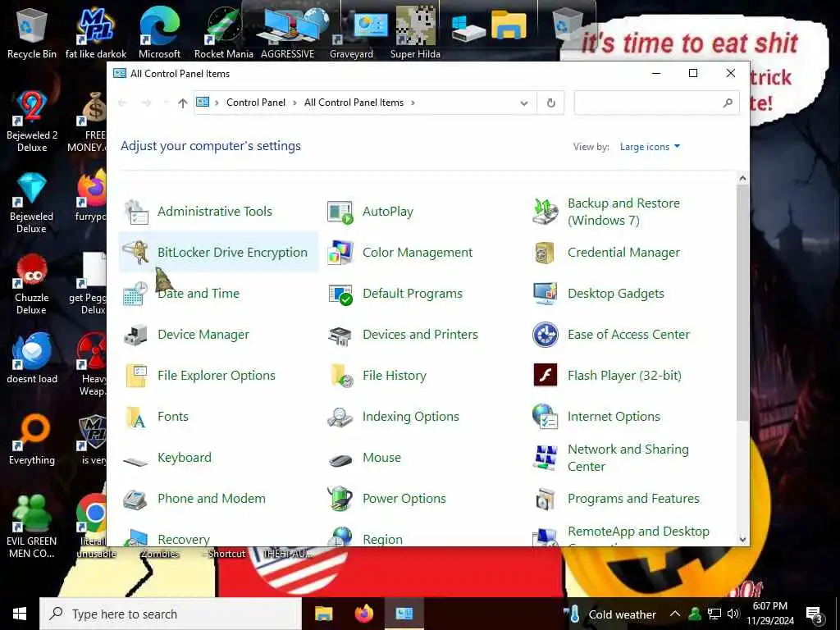This screenshot has height=630, width=840.
Task: Open the Mouse settings icon
Action: click(340, 459)
